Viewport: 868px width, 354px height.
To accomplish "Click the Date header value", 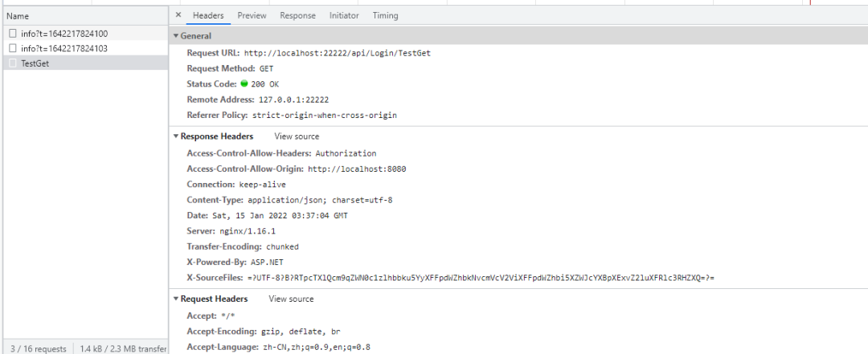I will click(x=280, y=215).
